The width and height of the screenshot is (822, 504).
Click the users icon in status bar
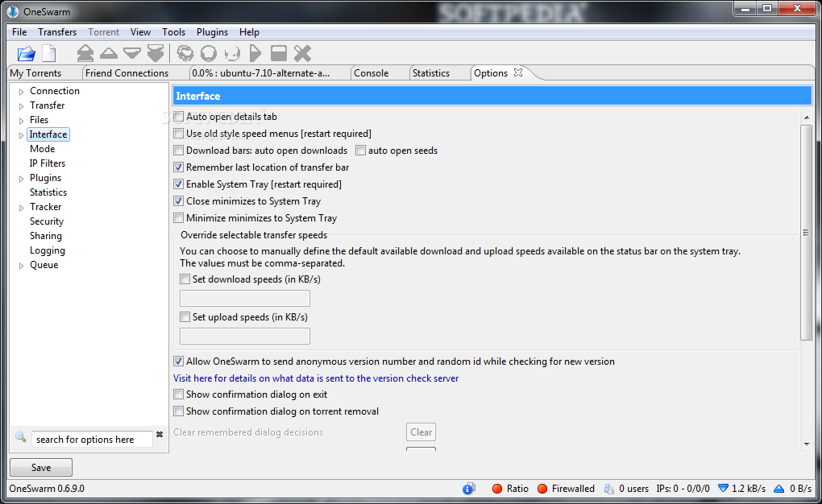coord(609,488)
